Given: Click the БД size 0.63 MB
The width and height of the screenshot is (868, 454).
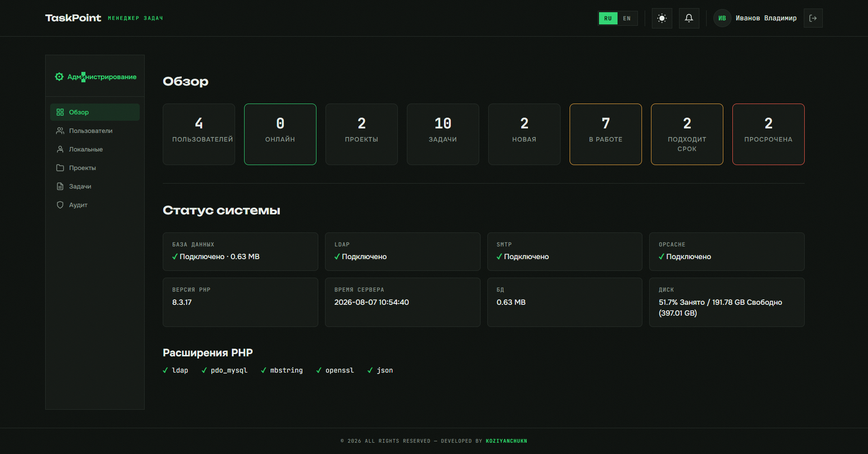Looking at the screenshot, I should pyautogui.click(x=511, y=302).
